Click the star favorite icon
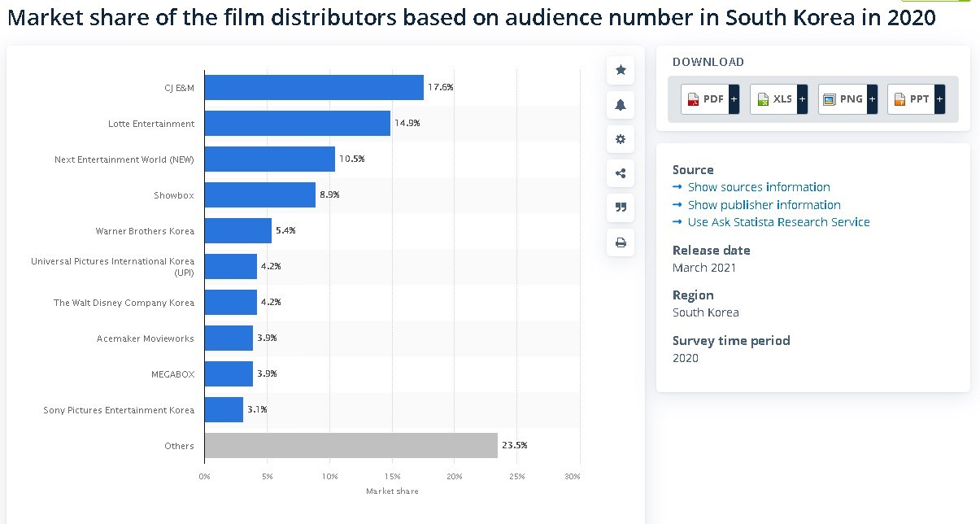 pyautogui.click(x=621, y=71)
